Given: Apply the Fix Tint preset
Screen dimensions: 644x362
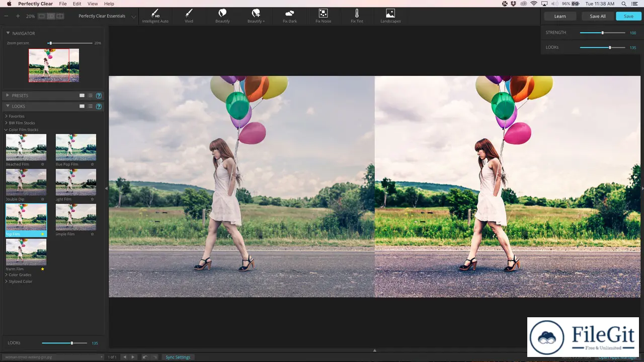Looking at the screenshot, I should 357,16.
